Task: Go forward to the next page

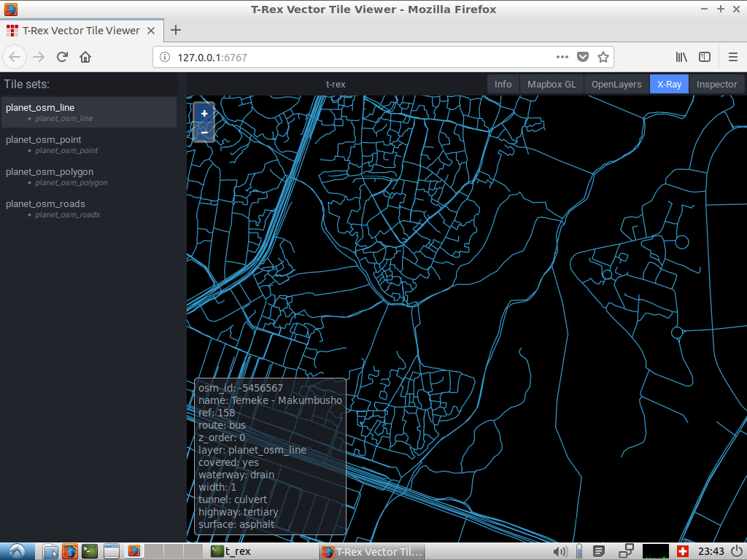Action: 39,57
